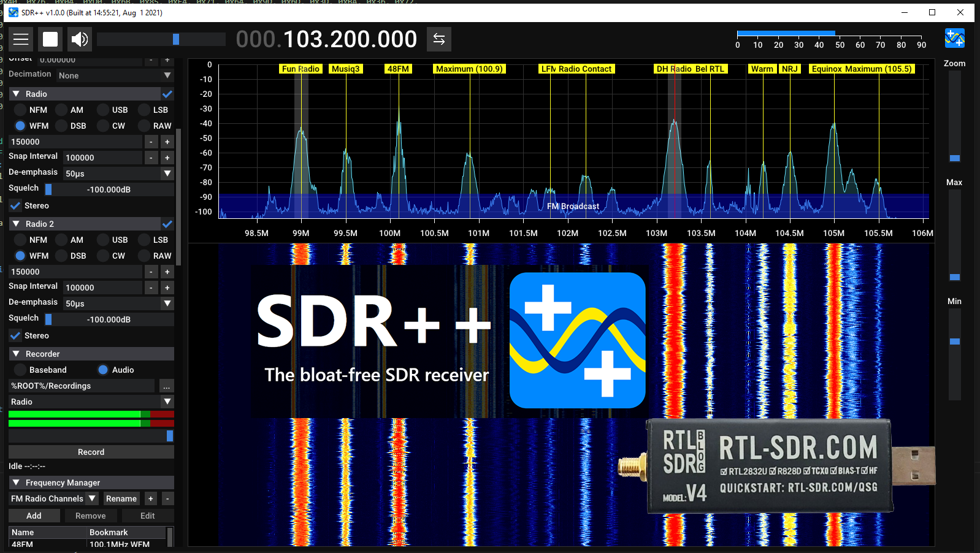Collapse the Radio section

[16, 94]
